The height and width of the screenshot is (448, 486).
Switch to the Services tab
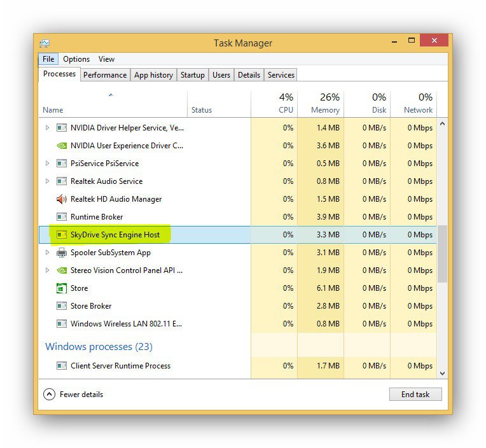tap(281, 75)
